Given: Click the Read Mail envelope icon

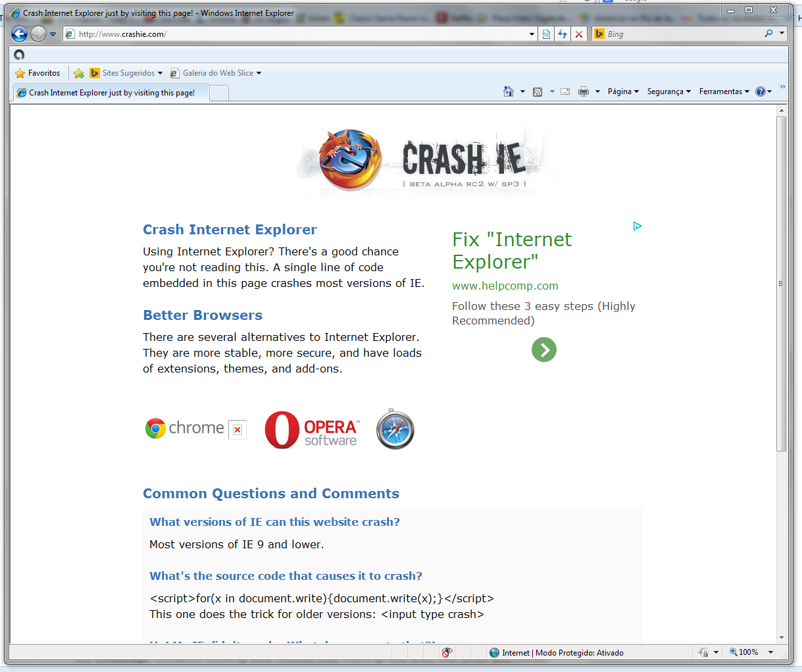Looking at the screenshot, I should 565,91.
